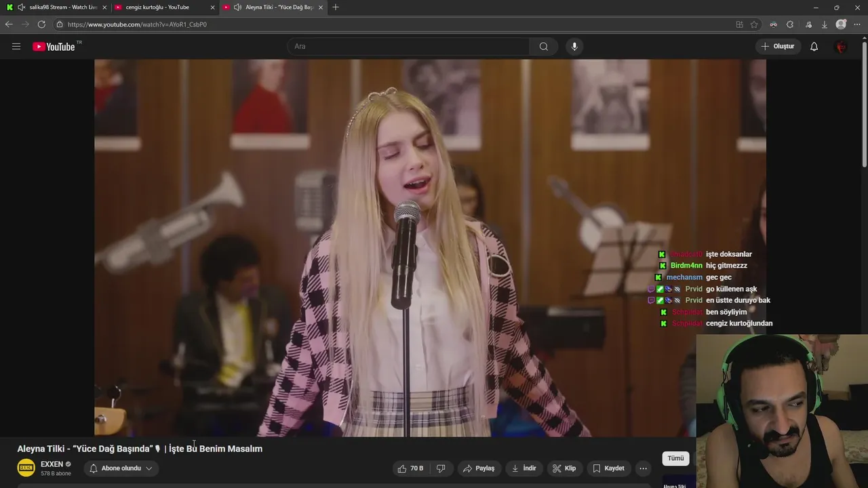Switch to cengiz kurtoğlu YouTube tab
This screenshot has width=868, height=488.
[x=165, y=7]
